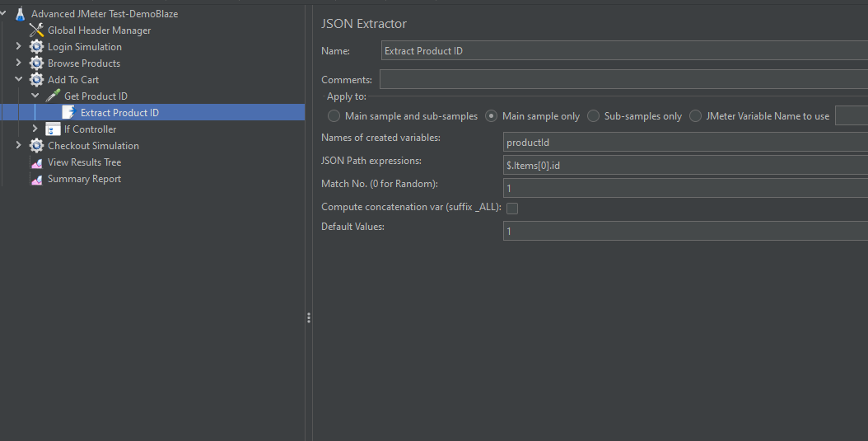Click the panel divider handle dots

point(308,317)
